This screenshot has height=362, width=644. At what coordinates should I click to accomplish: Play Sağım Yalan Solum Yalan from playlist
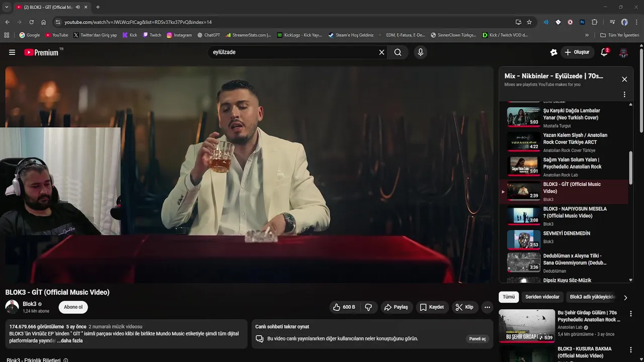pyautogui.click(x=563, y=166)
